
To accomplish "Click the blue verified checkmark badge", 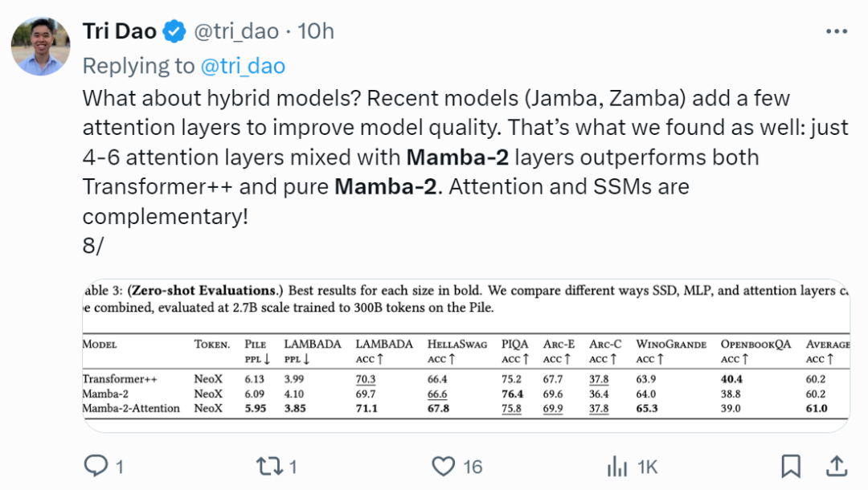I will coord(174,31).
